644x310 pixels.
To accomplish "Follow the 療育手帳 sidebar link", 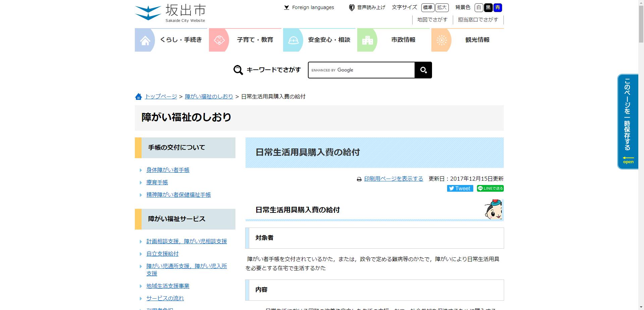I will pyautogui.click(x=157, y=182).
